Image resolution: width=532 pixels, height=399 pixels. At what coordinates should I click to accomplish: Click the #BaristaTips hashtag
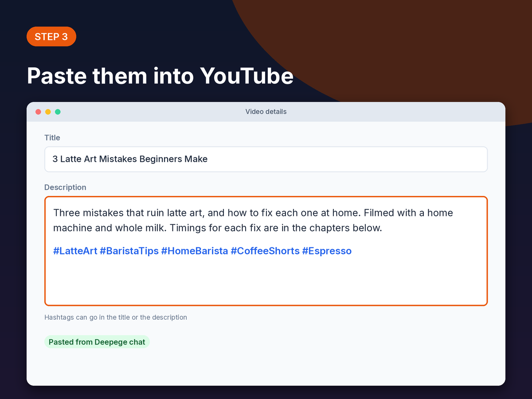(129, 251)
